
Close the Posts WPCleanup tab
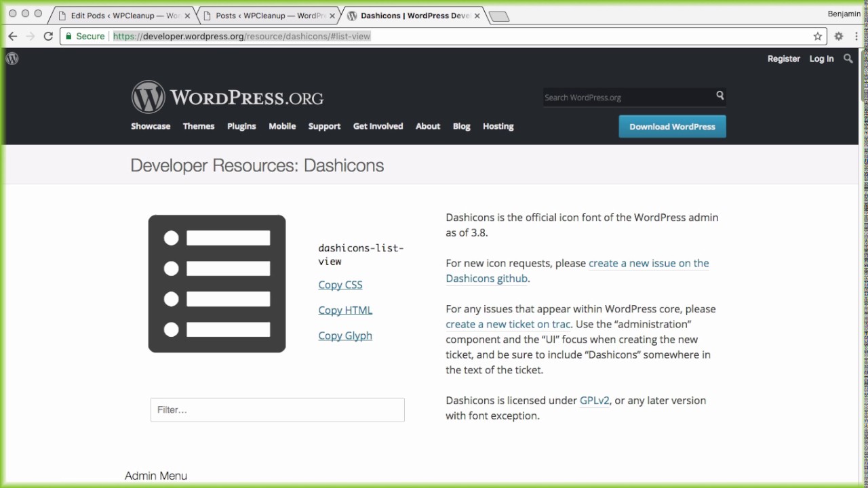point(332,16)
